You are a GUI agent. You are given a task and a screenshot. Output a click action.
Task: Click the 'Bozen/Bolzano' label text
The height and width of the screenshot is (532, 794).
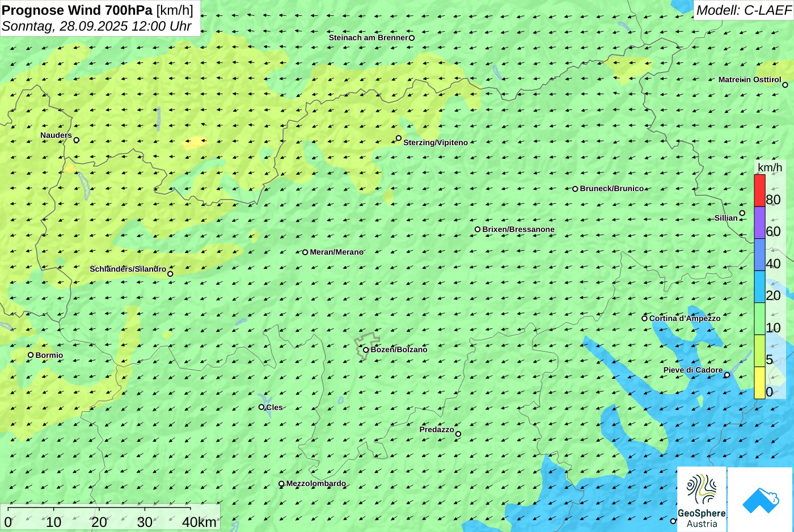399,350
